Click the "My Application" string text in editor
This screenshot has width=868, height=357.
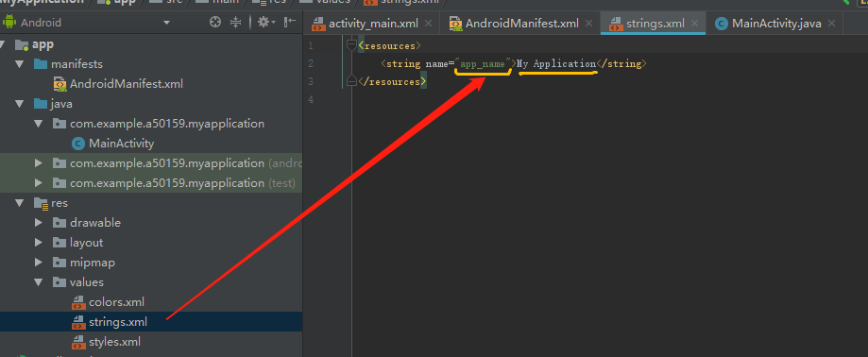point(556,63)
